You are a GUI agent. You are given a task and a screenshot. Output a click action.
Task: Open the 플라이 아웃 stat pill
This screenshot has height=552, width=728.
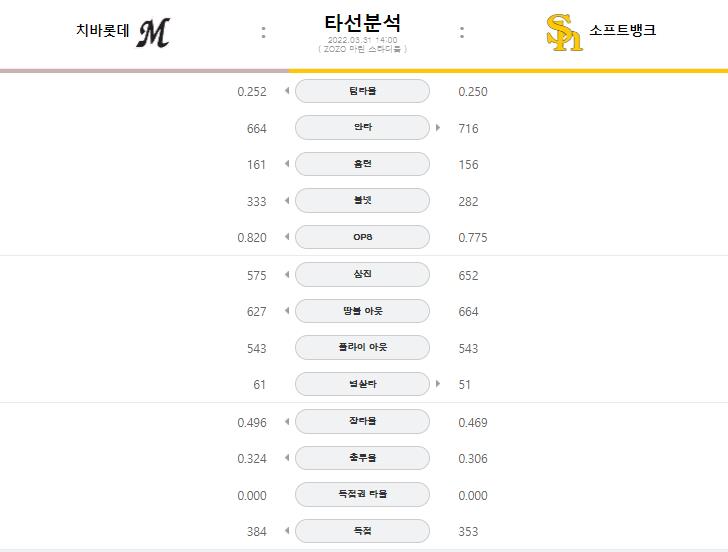tap(362, 347)
